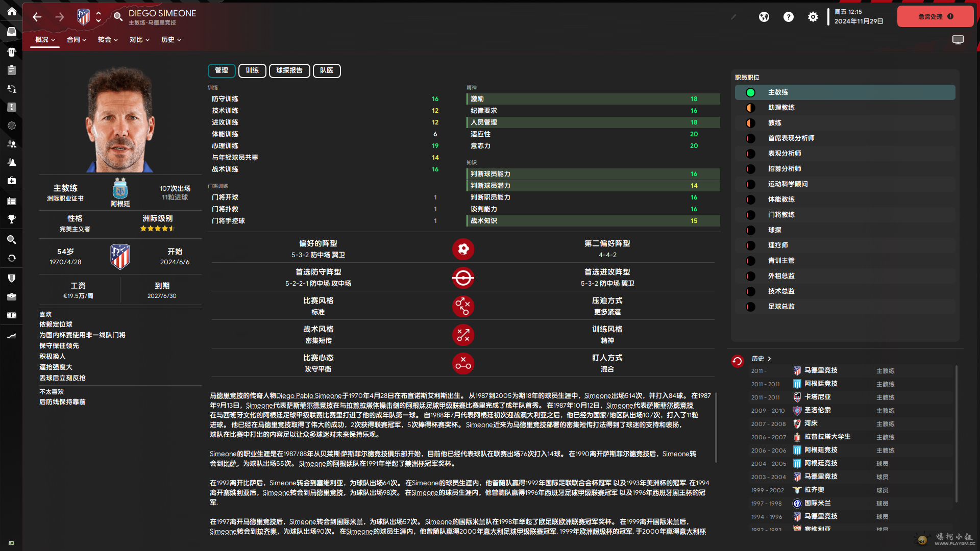Select the 体能教练 role indicator

click(750, 199)
